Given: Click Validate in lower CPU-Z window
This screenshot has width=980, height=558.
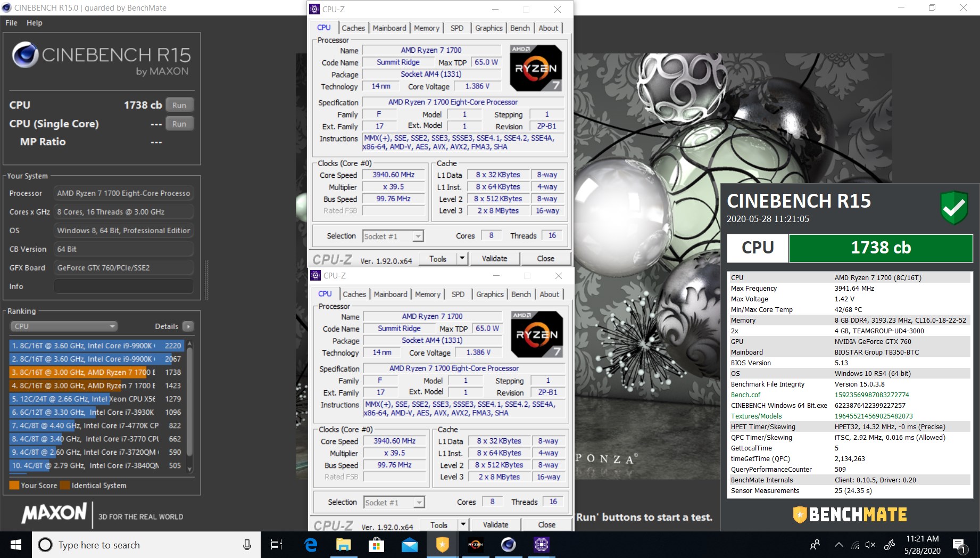Looking at the screenshot, I should [496, 525].
